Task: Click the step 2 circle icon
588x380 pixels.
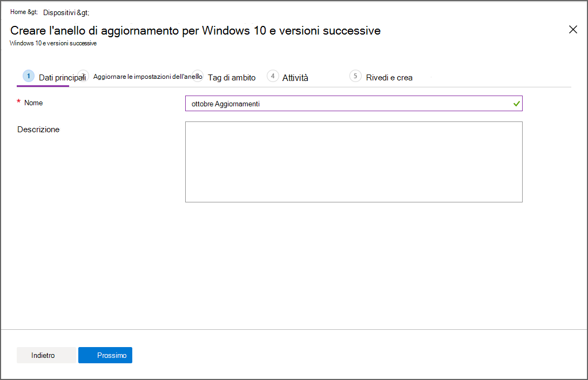Action: [x=84, y=76]
